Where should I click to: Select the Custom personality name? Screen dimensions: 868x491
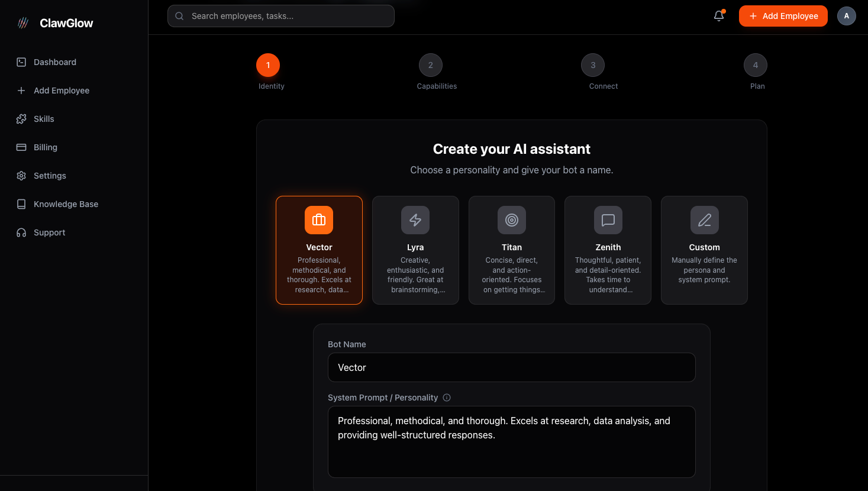(x=705, y=247)
